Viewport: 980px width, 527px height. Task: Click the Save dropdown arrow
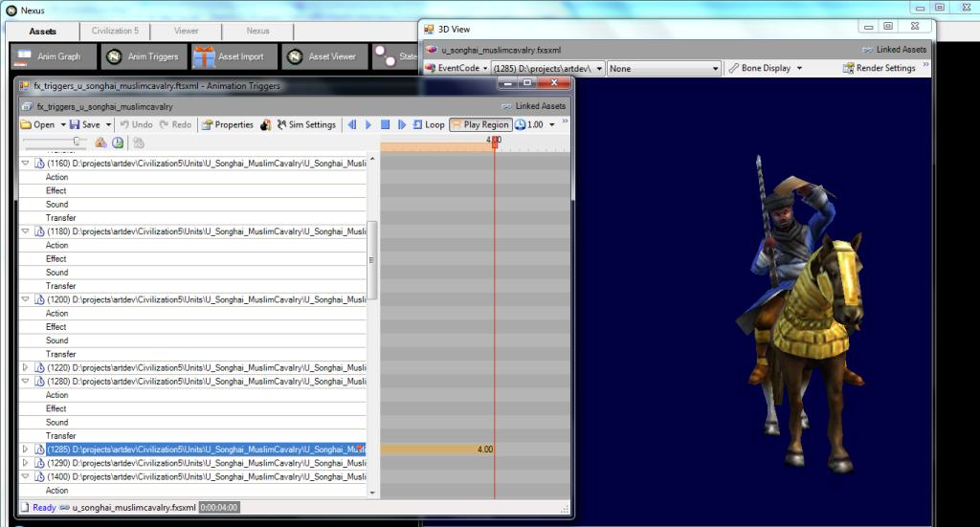tap(108, 125)
